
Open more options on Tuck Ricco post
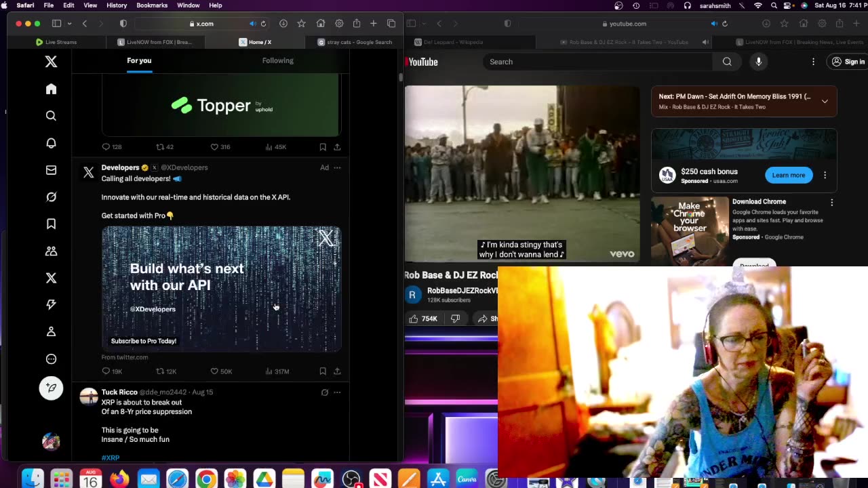[337, 392]
